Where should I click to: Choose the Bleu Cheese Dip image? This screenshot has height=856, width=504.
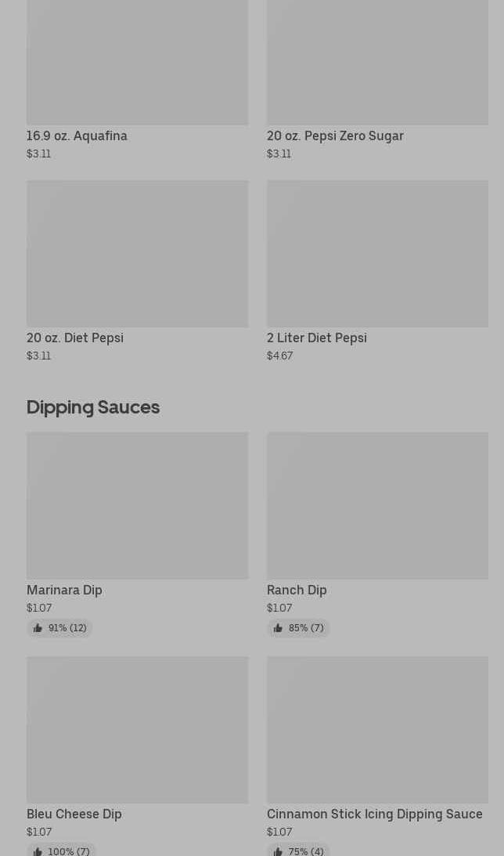[137, 730]
